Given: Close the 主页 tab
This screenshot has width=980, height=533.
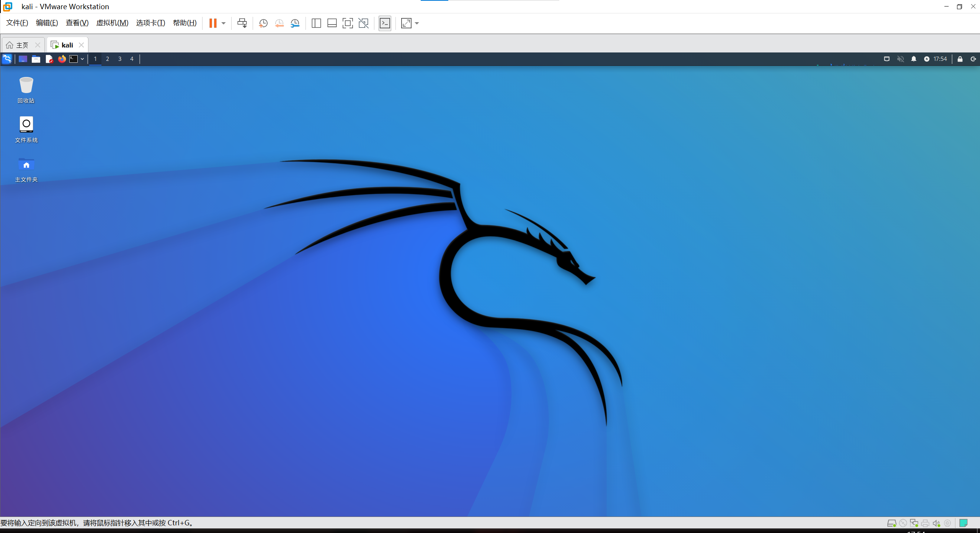Looking at the screenshot, I should (x=38, y=45).
